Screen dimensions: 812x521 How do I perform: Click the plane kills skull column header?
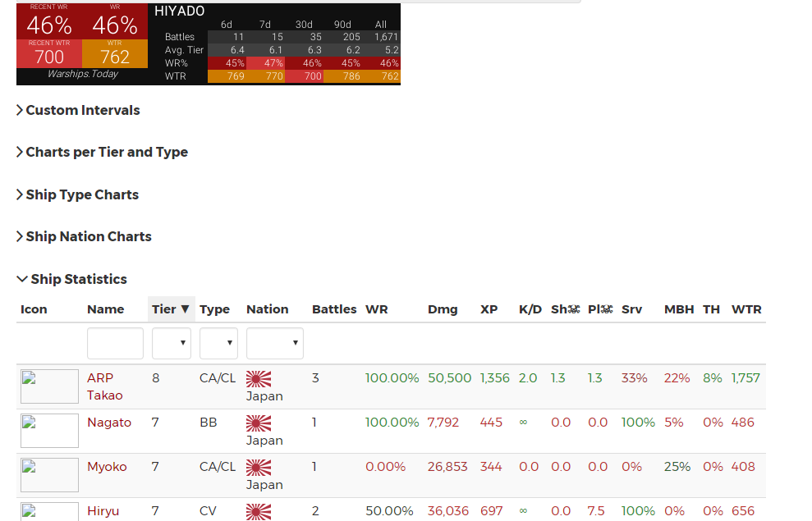pos(600,309)
